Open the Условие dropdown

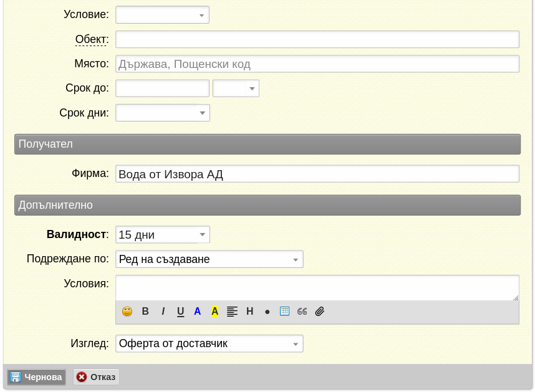click(162, 15)
